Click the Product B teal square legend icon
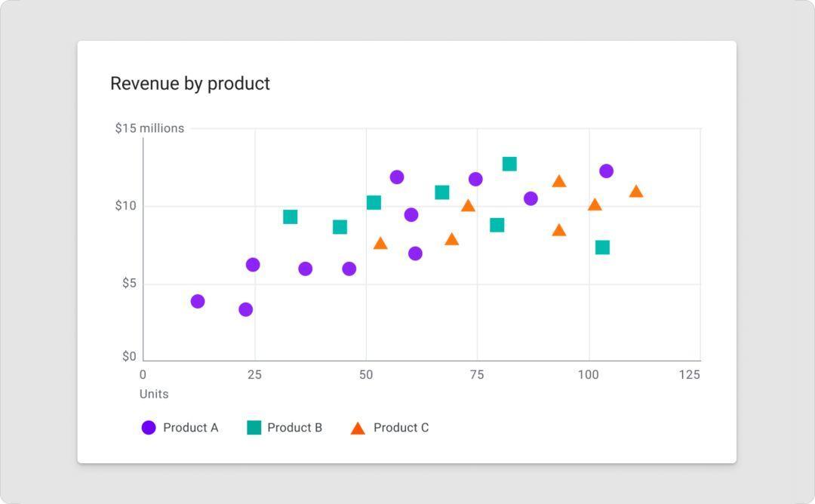 pos(254,428)
